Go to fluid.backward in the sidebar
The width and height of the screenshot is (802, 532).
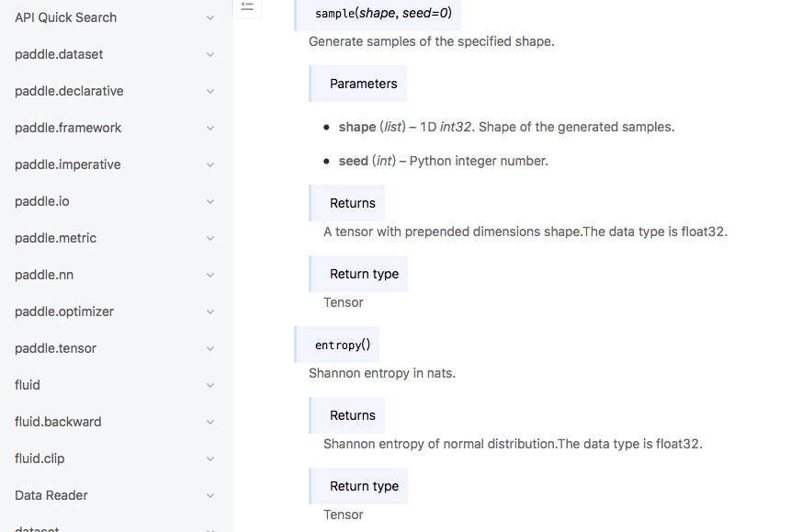tap(58, 422)
